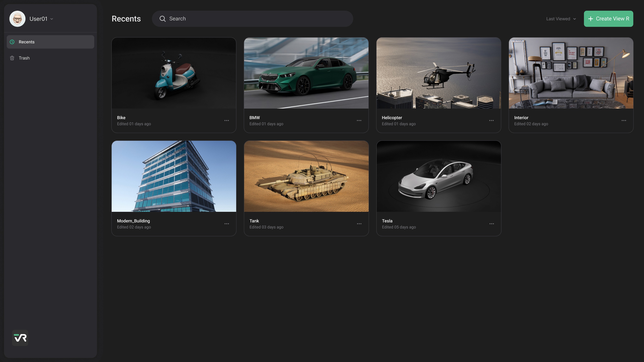Open the Interior project ellipsis menu
The image size is (644, 362).
624,120
